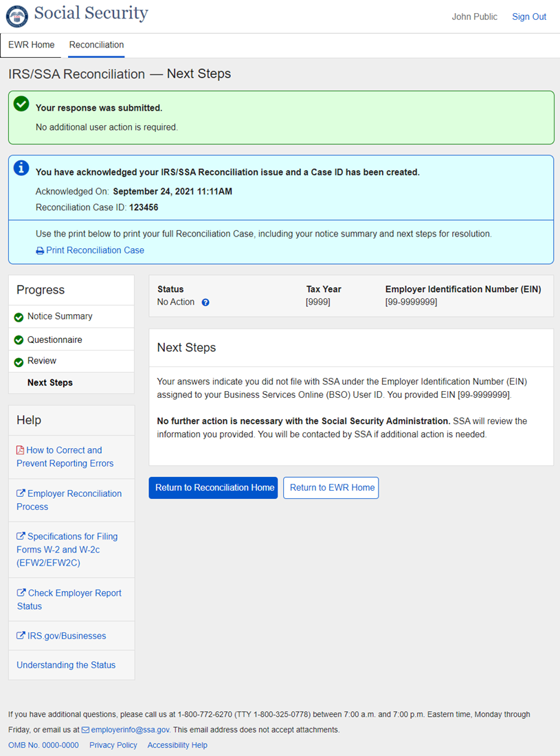Click the Social Security site title text

pos(91,13)
